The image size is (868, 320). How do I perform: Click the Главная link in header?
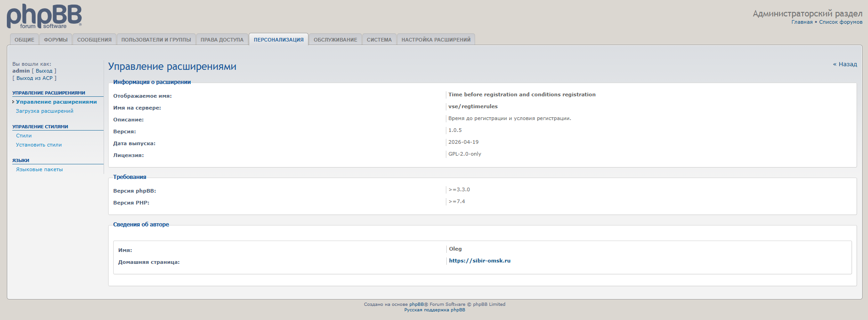[x=802, y=22]
